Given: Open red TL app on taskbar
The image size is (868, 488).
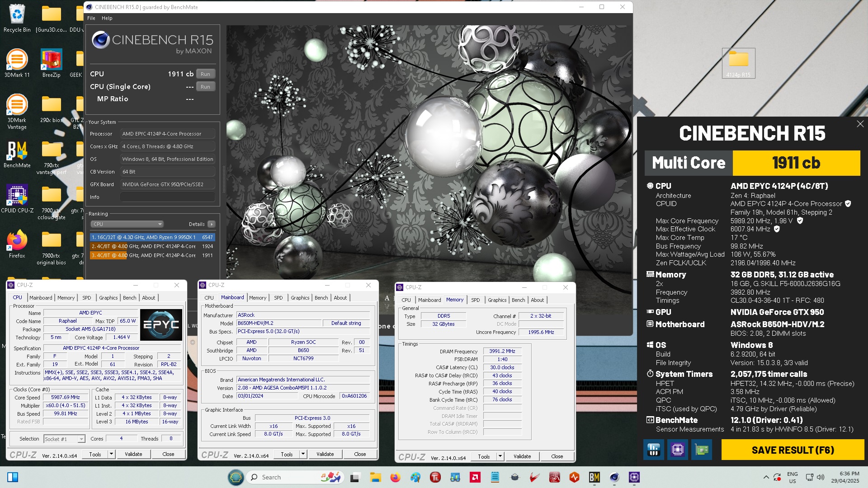Looking at the screenshot, I should coord(435,477).
